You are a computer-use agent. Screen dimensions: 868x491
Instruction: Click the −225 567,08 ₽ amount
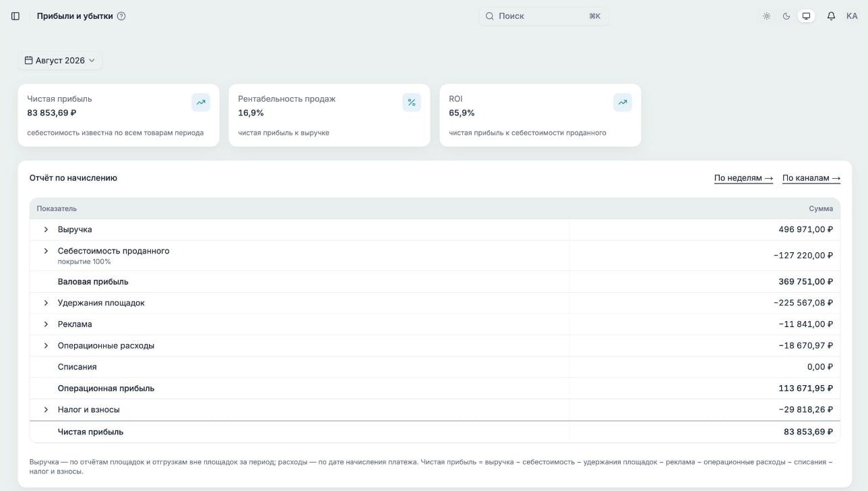803,304
